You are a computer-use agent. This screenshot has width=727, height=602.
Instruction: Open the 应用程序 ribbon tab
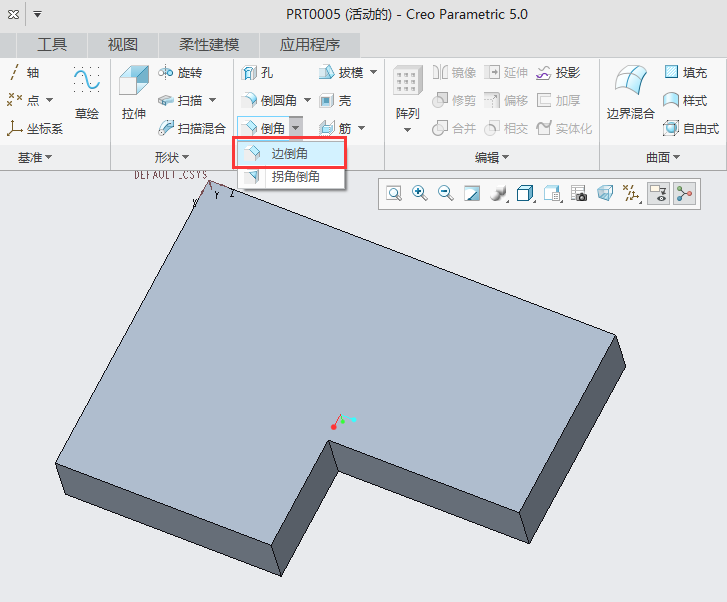coord(310,45)
